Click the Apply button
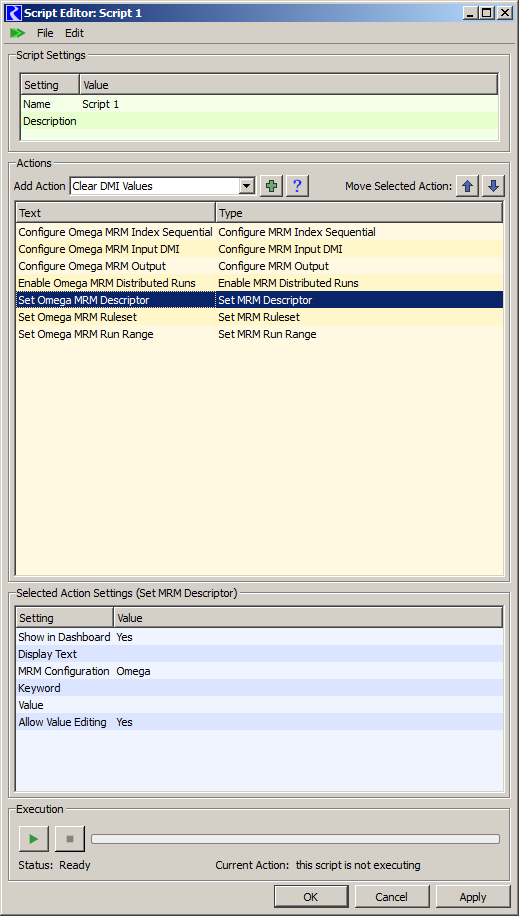 pos(473,897)
